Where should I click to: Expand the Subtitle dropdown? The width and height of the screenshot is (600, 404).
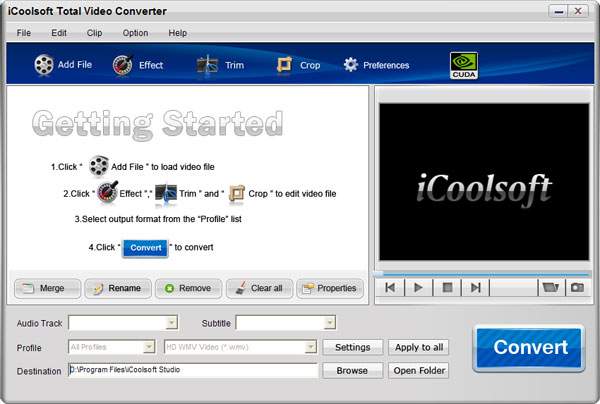329,323
